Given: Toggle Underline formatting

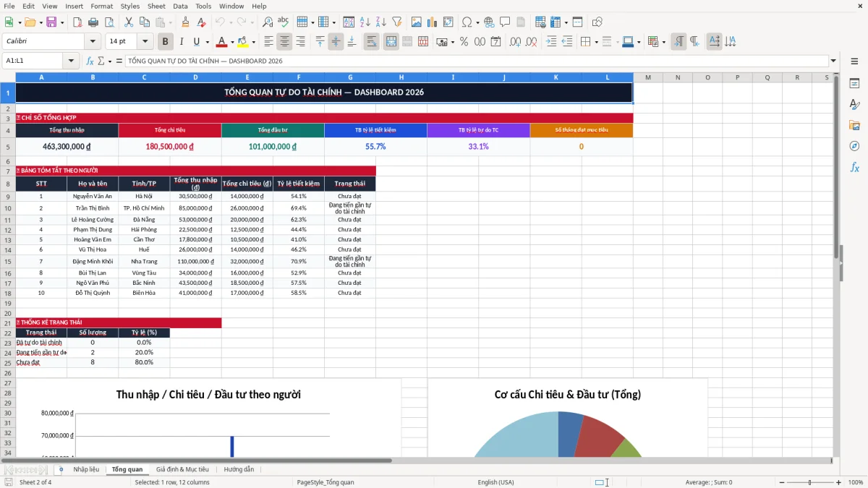Looking at the screenshot, I should (197, 41).
